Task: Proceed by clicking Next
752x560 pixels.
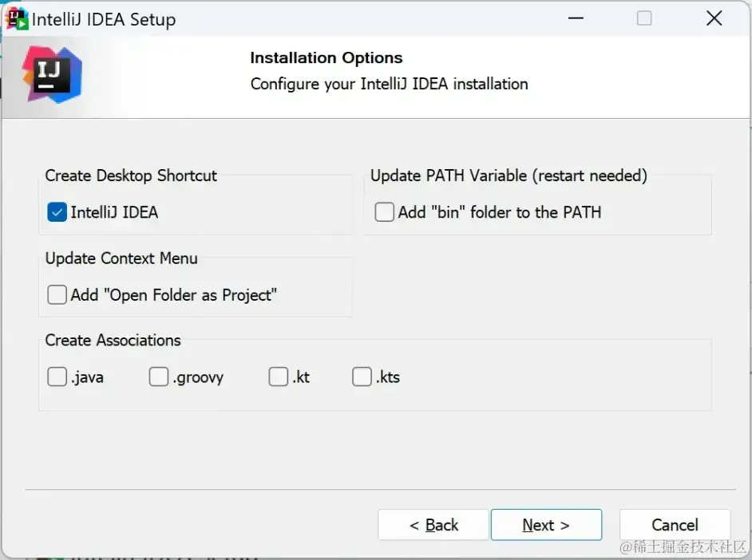Action: 546,525
